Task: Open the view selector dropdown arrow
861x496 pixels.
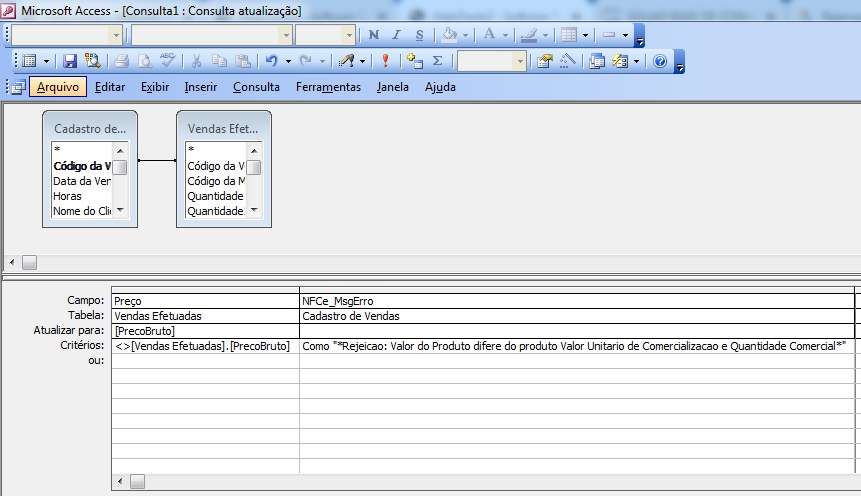Action: pyautogui.click(x=46, y=61)
